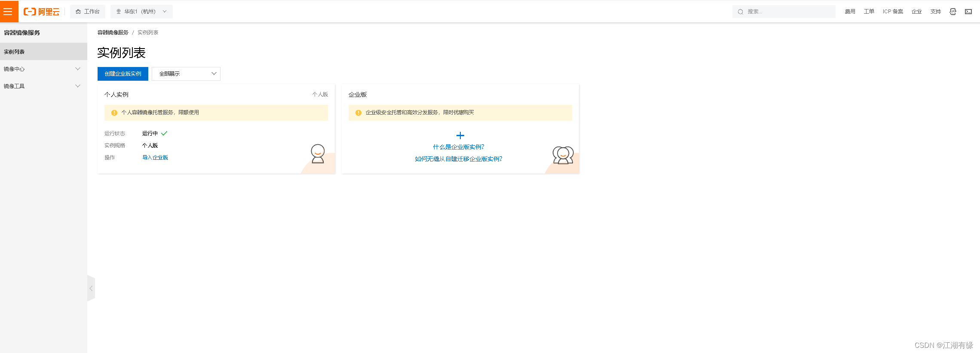The image size is (980, 353).
Task: Click the plus icon to add enterprise instance
Action: pyautogui.click(x=460, y=136)
